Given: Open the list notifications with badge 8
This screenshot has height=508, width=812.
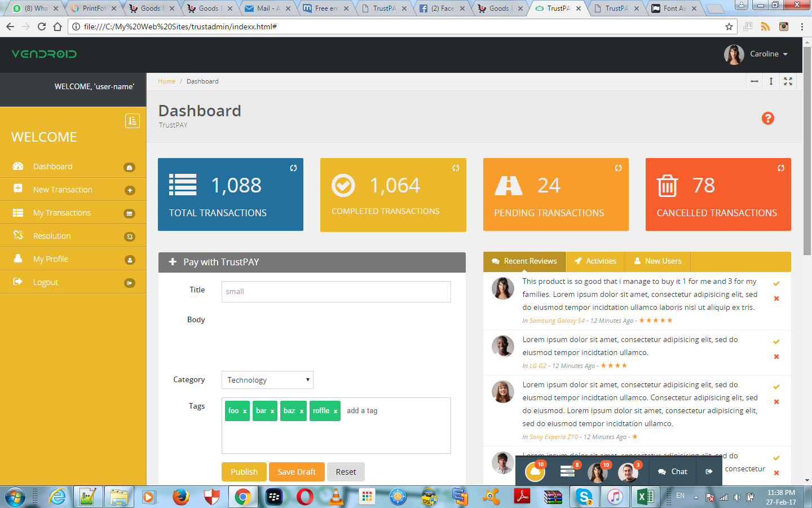Looking at the screenshot, I should [567, 471].
